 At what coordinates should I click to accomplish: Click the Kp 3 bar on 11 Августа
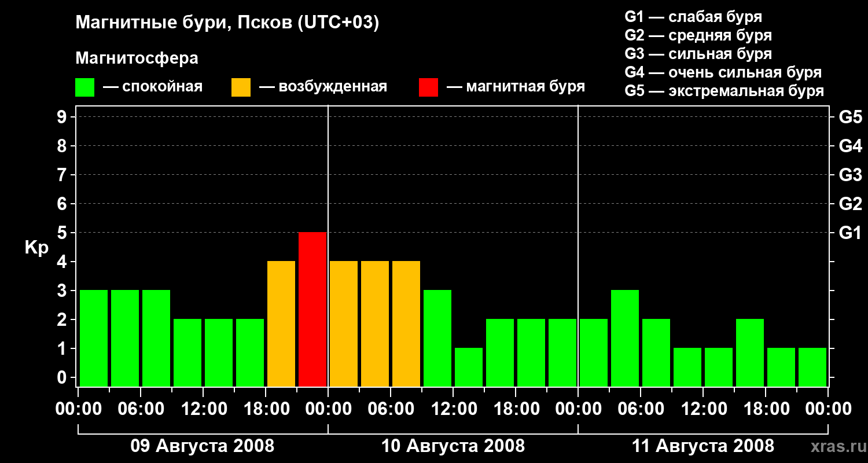pyautogui.click(x=625, y=338)
